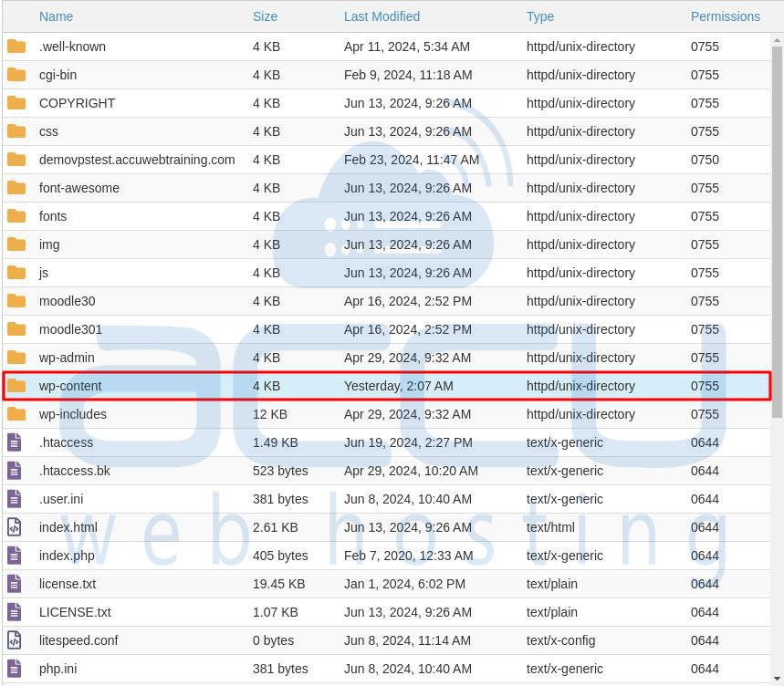784x686 pixels.
Task: Click the 0750 permissions value
Action: coord(705,160)
